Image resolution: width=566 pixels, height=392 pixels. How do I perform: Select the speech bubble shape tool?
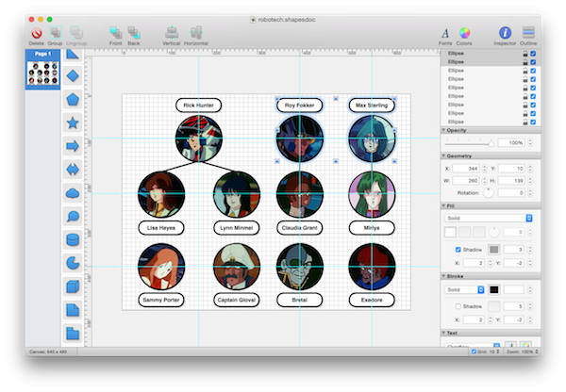pos(73,217)
